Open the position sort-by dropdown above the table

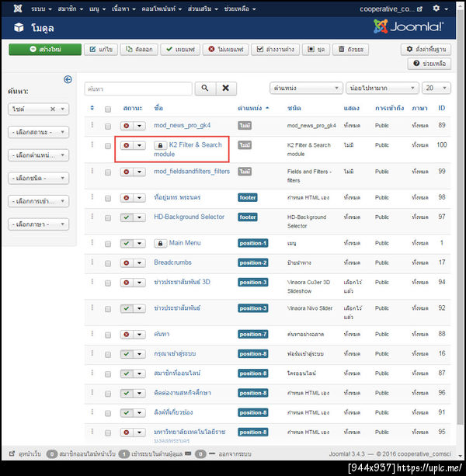pyautogui.click(x=306, y=89)
